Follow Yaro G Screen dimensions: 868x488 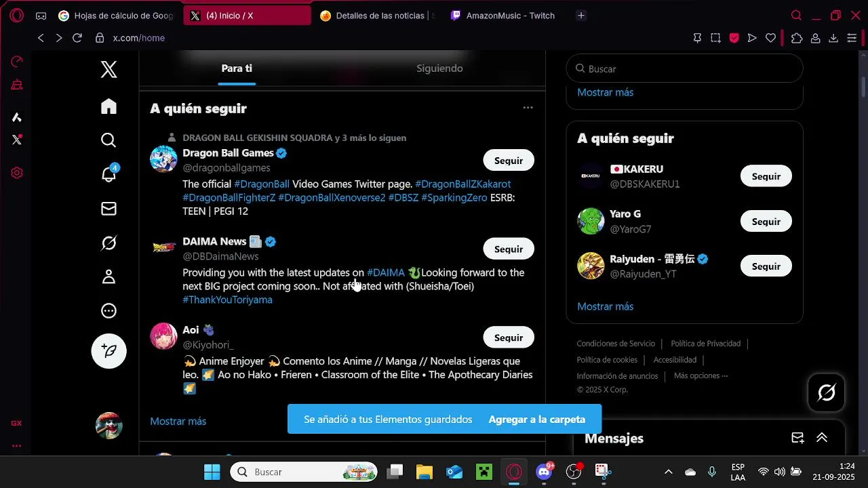tap(766, 222)
